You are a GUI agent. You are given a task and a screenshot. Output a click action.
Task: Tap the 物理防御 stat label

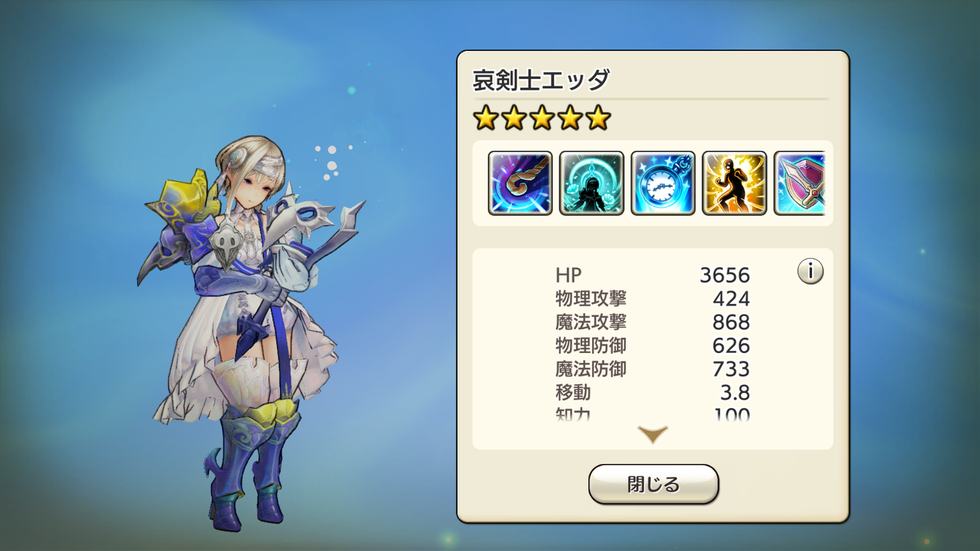pos(591,346)
